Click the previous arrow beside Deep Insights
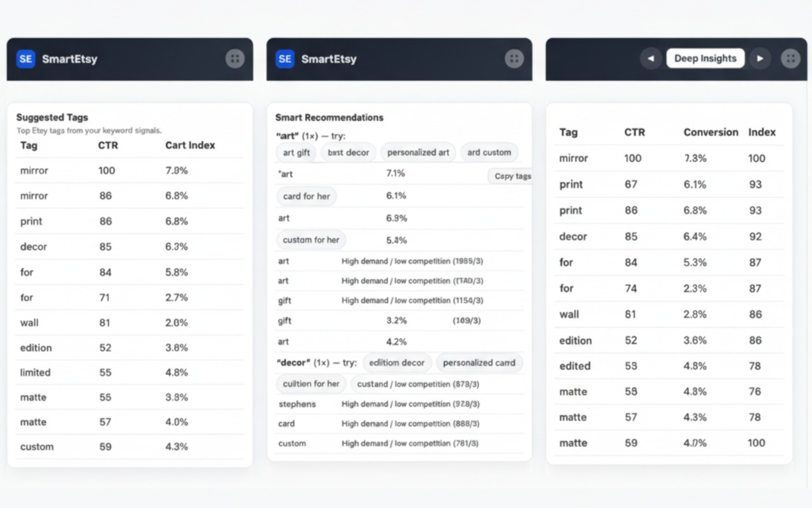812x508 pixels. 651,58
